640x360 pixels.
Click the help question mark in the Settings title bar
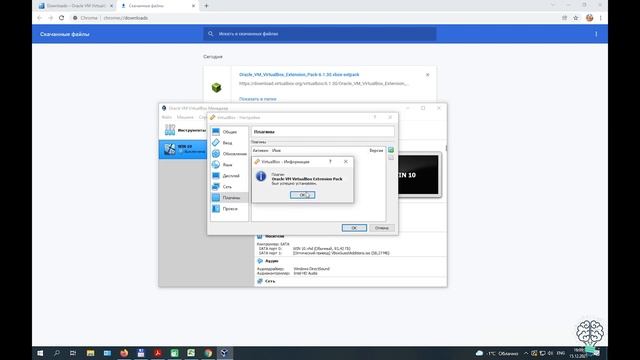(x=375, y=117)
